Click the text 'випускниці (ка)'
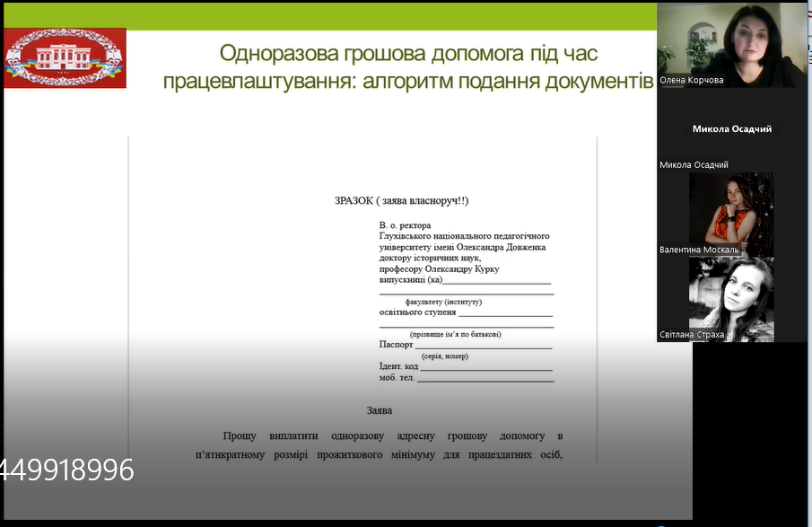The width and height of the screenshot is (812, 527). point(411,280)
